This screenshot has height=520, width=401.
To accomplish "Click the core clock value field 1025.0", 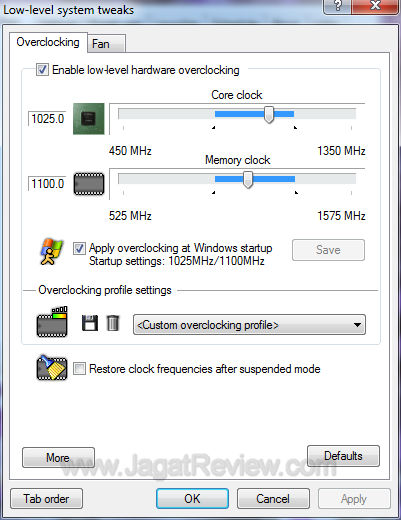I will [x=47, y=119].
